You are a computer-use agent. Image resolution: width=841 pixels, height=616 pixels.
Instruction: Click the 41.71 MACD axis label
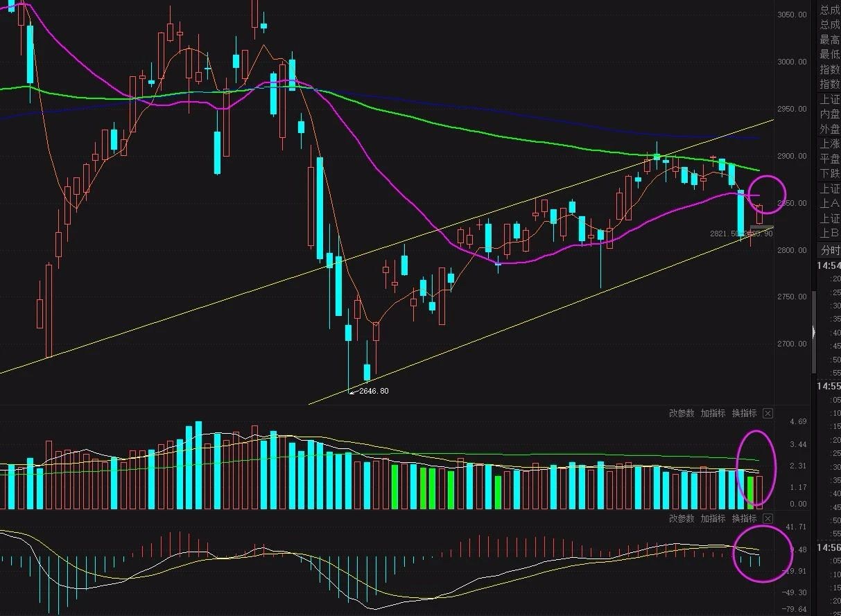coord(797,528)
